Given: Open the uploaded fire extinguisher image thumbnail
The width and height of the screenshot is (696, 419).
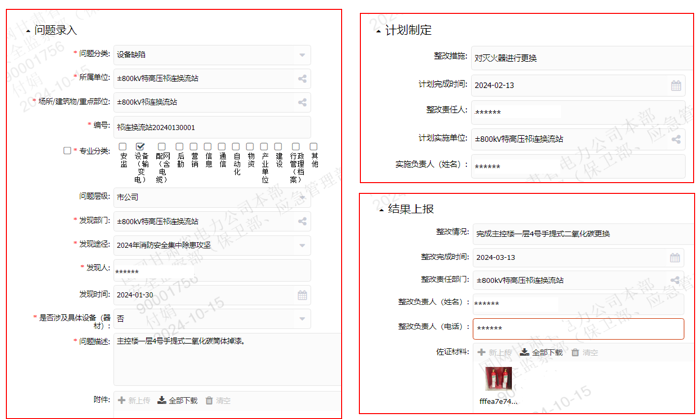Looking at the screenshot, I should [x=499, y=379].
